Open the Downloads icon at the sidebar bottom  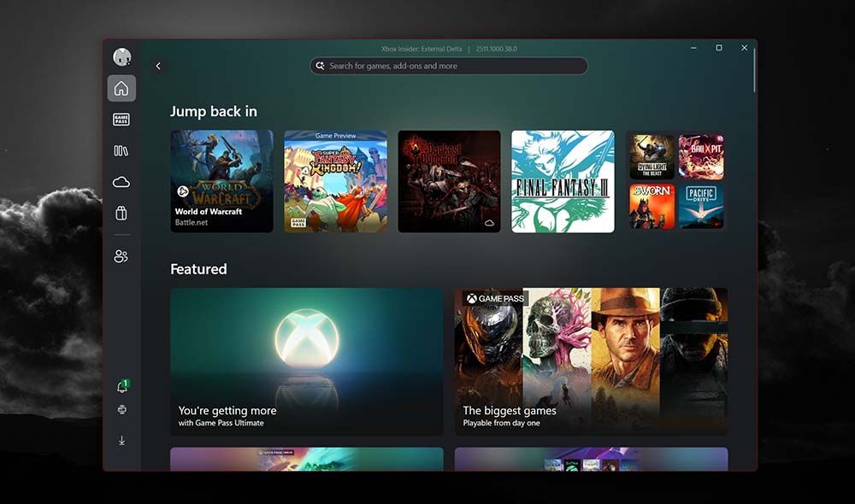pyautogui.click(x=121, y=441)
